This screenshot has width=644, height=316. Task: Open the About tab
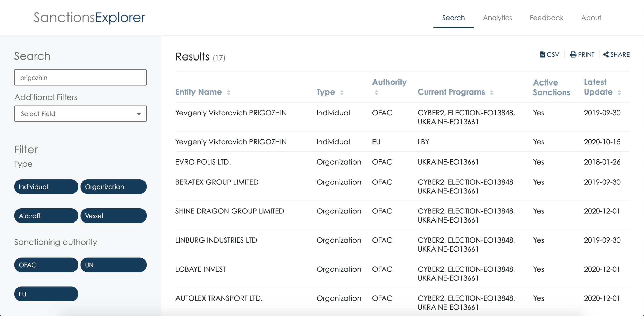(x=591, y=18)
